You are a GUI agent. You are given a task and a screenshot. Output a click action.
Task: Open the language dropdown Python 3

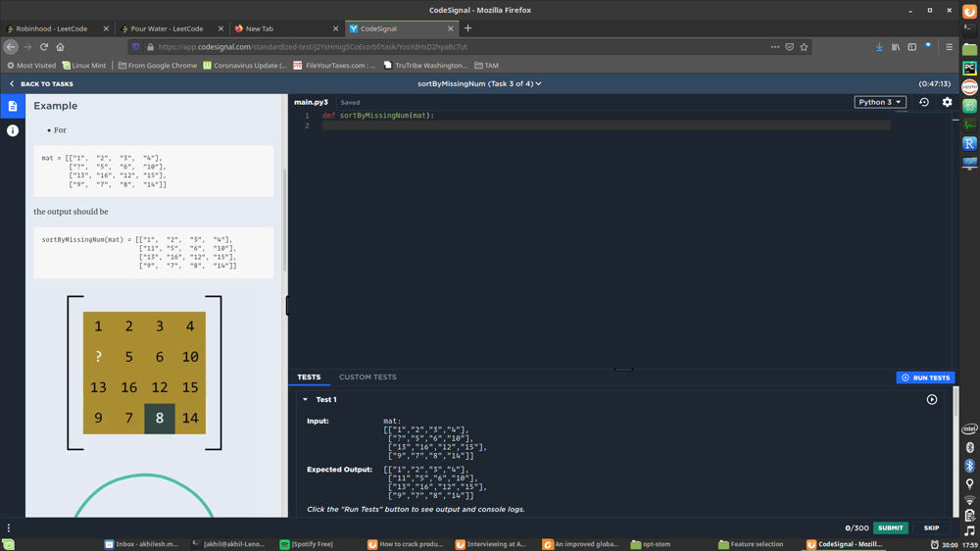[879, 102]
